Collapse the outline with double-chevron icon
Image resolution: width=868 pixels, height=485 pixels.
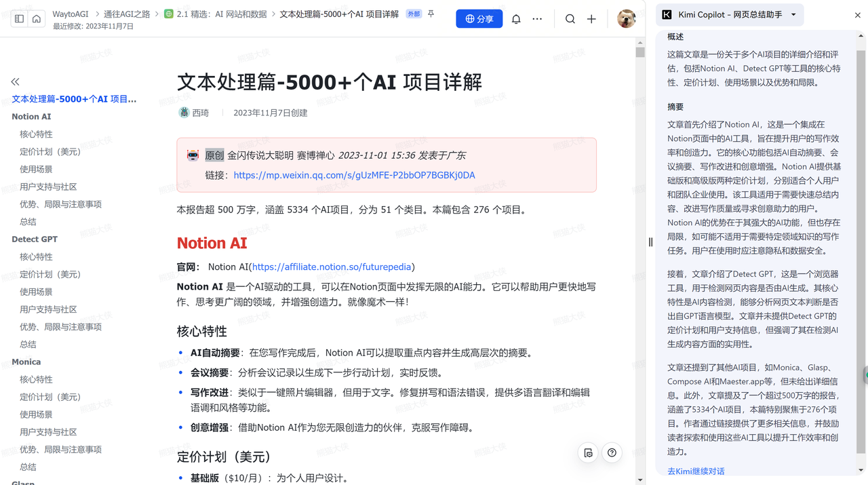click(16, 81)
